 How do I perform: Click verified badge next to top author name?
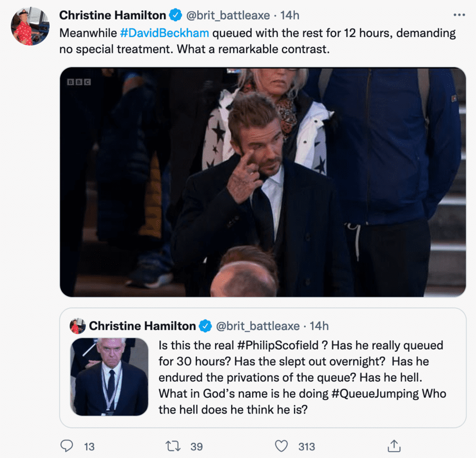tap(176, 16)
